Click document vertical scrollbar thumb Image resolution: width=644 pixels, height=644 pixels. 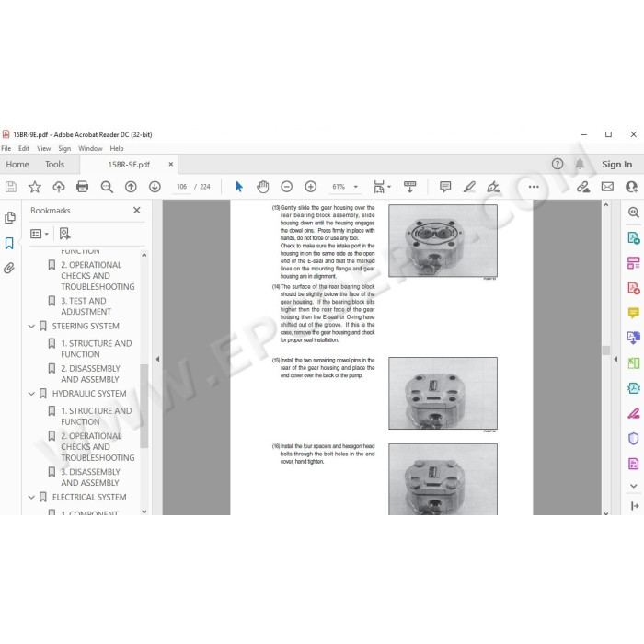(x=605, y=350)
